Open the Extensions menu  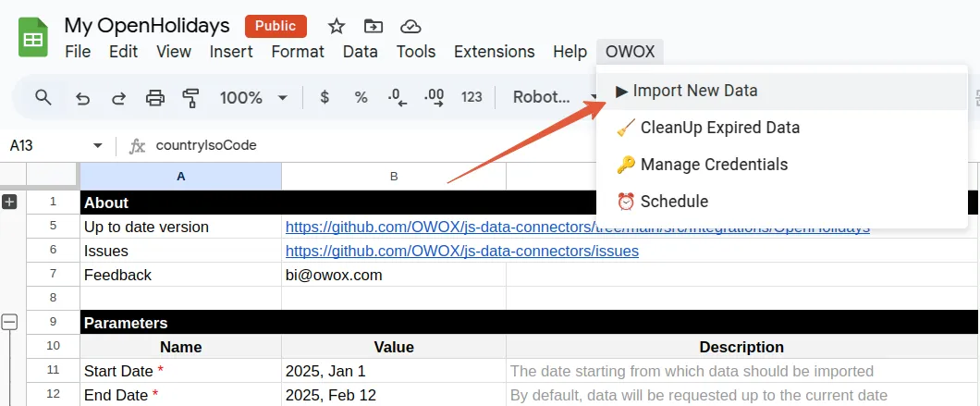click(x=495, y=51)
